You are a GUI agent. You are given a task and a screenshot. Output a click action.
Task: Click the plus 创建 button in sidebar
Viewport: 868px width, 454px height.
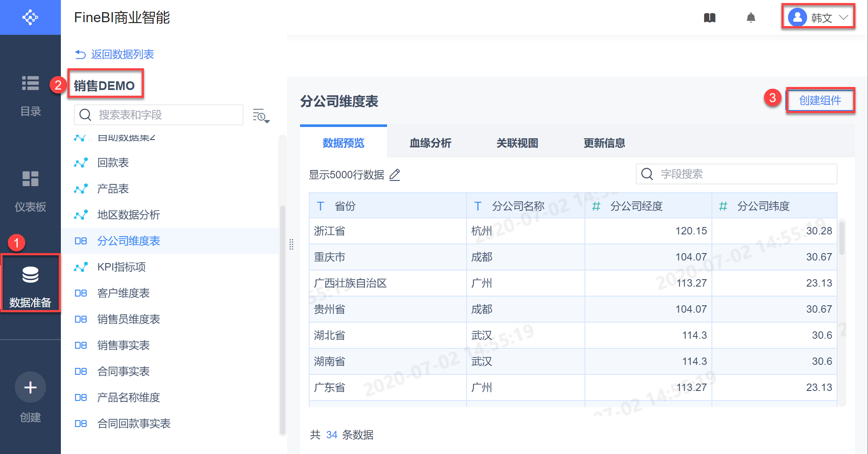pyautogui.click(x=30, y=387)
